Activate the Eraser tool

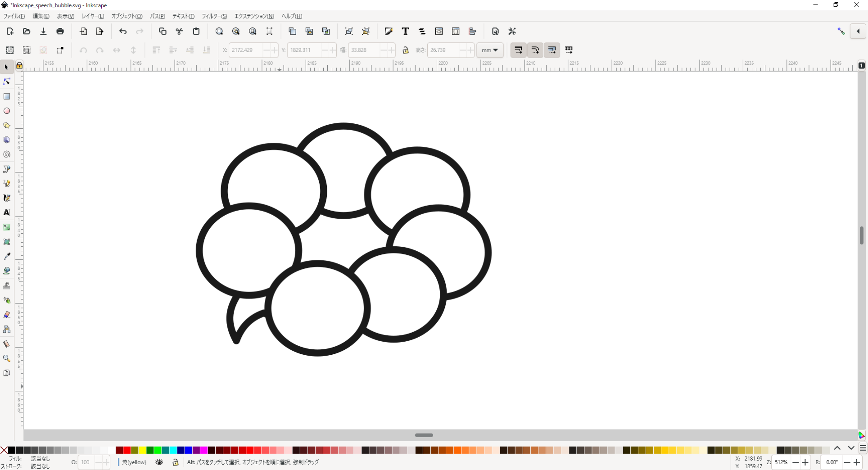(x=7, y=315)
